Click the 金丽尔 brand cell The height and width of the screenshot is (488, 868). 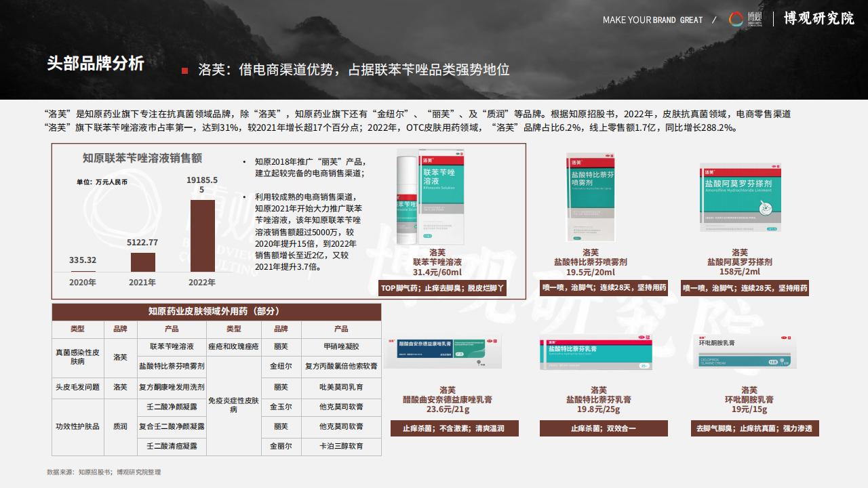(x=281, y=446)
